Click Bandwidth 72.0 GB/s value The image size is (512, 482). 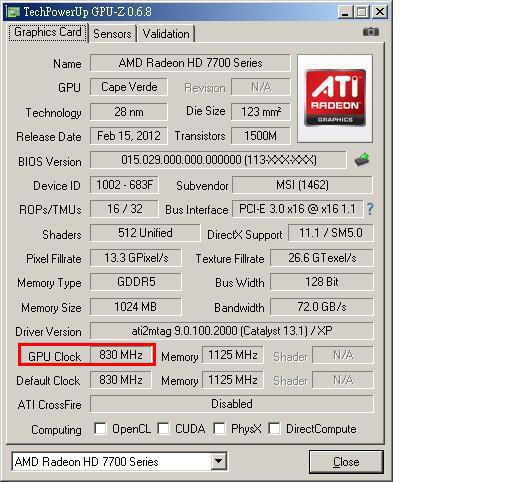[322, 307]
